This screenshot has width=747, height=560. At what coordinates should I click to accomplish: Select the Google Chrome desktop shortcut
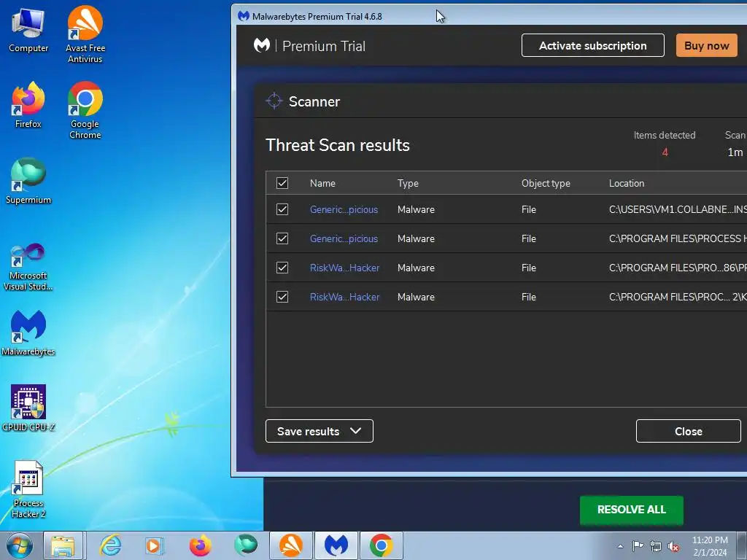click(x=85, y=110)
